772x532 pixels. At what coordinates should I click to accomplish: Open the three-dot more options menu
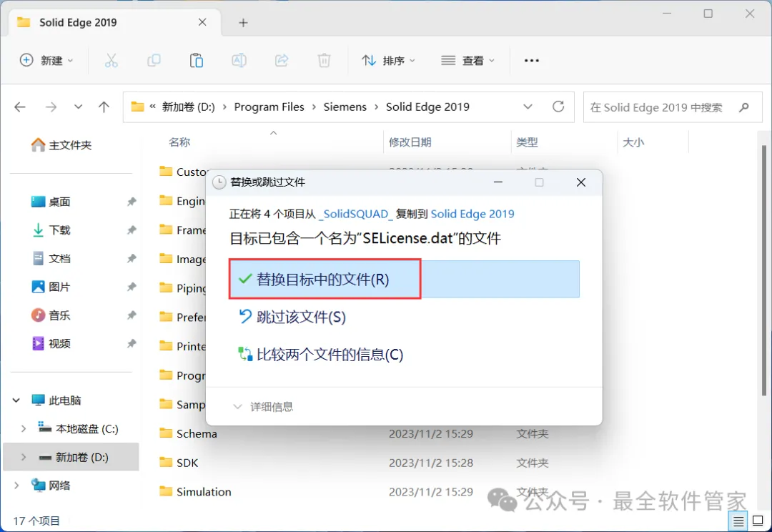click(532, 61)
